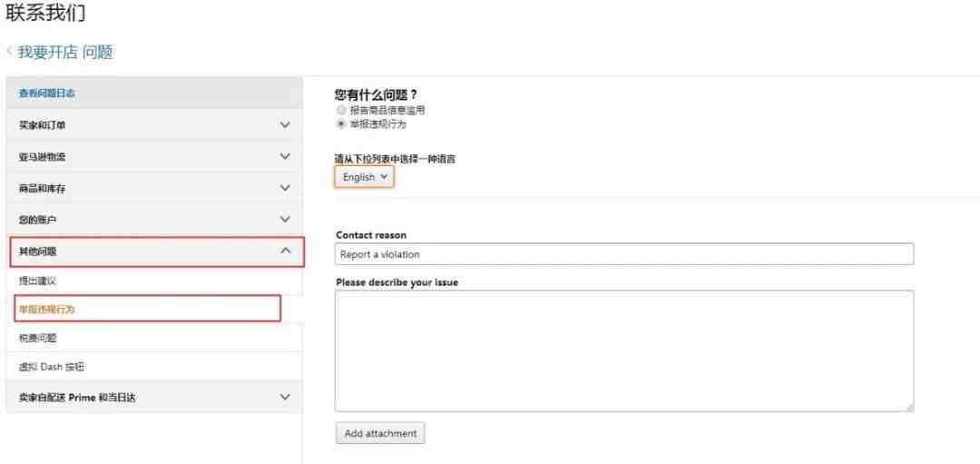Open 查看问题日志 in the sidebar
This screenshot has height=464, width=980.
pos(47,94)
